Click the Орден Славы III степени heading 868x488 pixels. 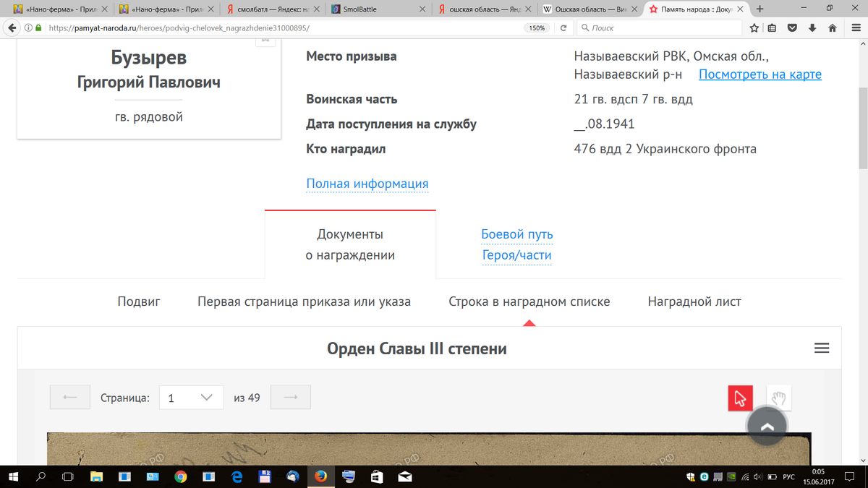417,348
